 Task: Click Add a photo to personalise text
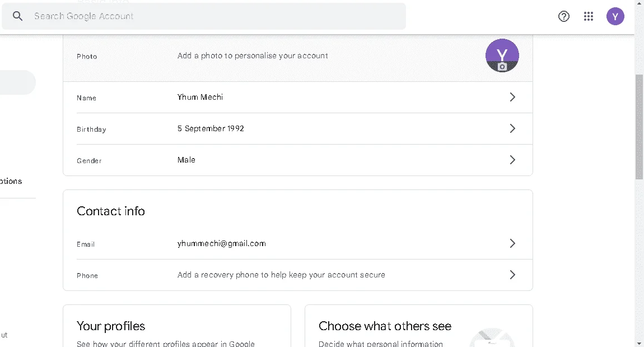click(253, 55)
